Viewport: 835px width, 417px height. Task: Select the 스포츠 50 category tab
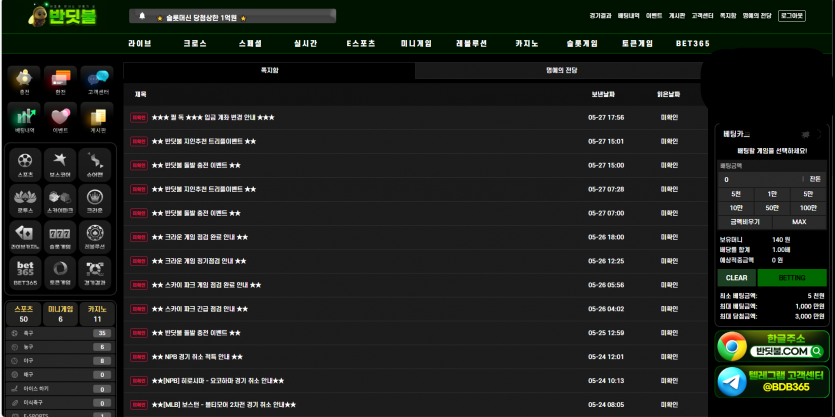[23, 314]
